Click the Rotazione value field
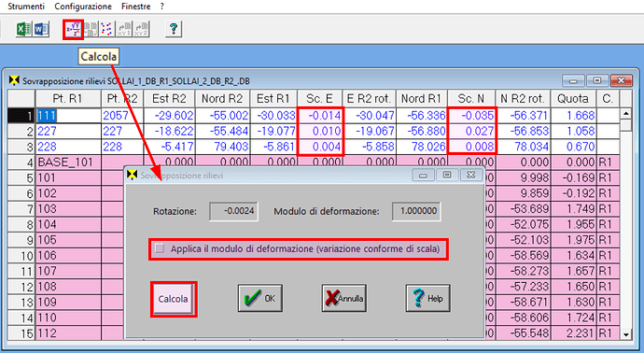This screenshot has width=644, height=353. (233, 211)
